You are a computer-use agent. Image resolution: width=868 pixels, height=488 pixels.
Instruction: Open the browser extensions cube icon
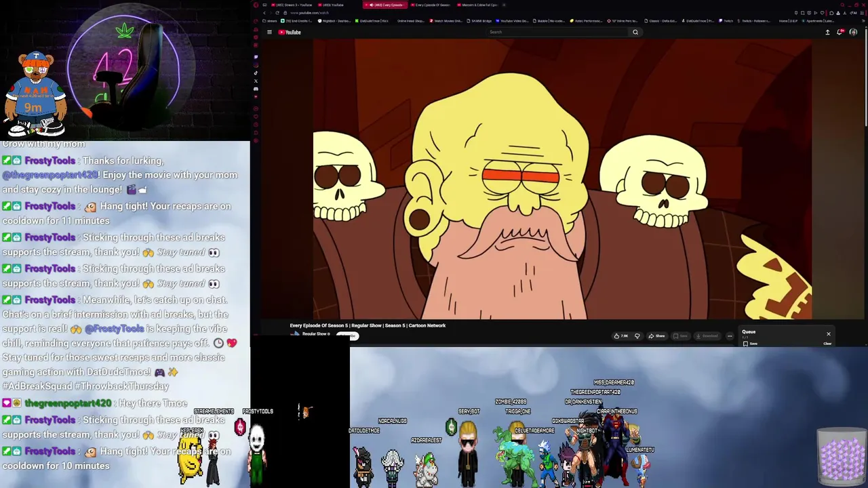click(x=831, y=13)
